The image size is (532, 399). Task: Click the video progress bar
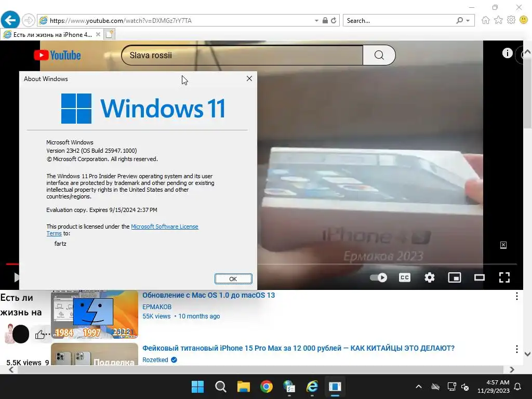(387, 263)
